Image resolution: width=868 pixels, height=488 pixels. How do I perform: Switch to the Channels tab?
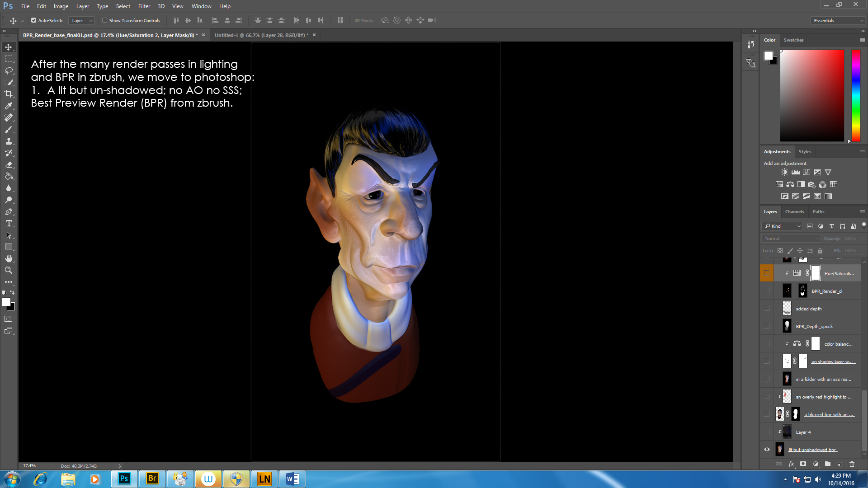[x=794, y=211]
